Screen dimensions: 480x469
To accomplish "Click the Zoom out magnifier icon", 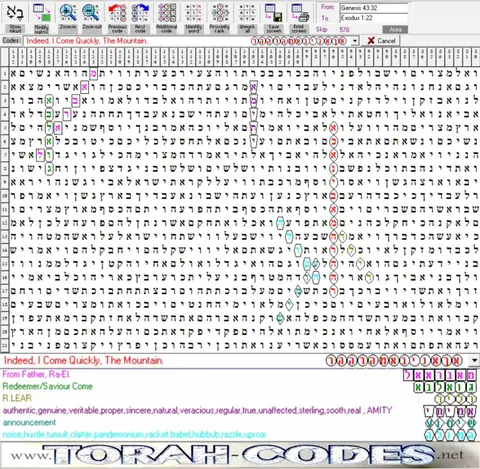I will [x=91, y=13].
